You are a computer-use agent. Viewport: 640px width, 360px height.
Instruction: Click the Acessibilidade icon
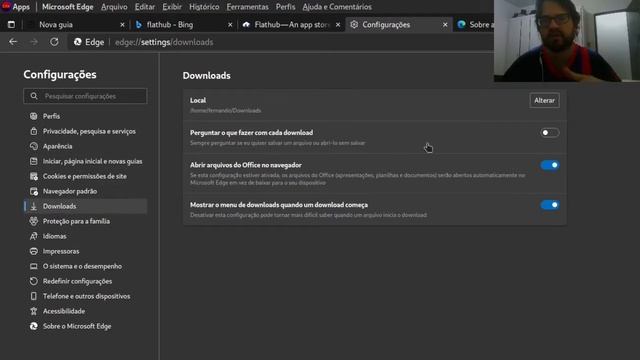click(x=33, y=311)
